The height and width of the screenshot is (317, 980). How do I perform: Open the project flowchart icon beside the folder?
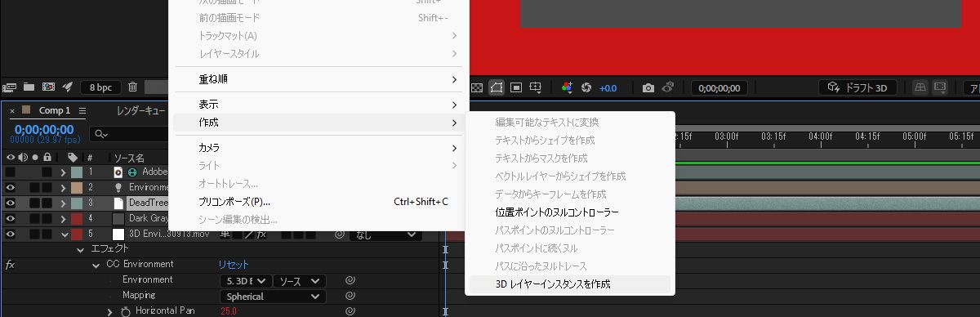(10, 87)
